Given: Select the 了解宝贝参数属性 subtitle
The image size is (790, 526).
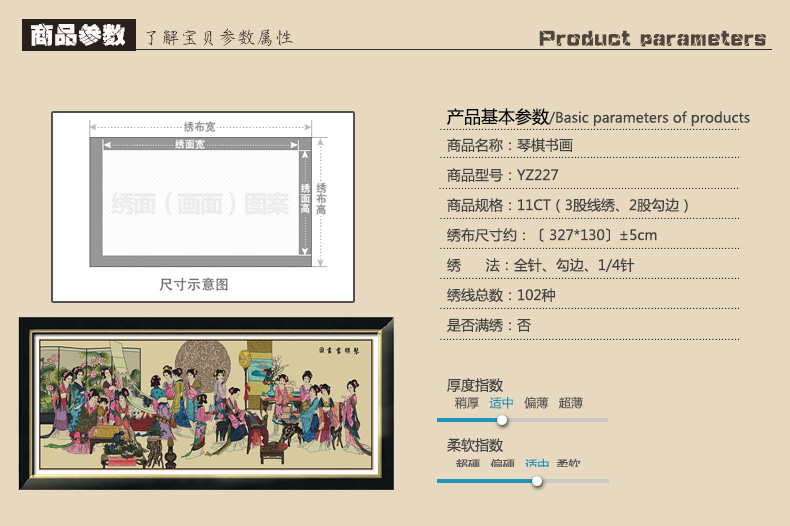Looking at the screenshot, I should 219,37.
